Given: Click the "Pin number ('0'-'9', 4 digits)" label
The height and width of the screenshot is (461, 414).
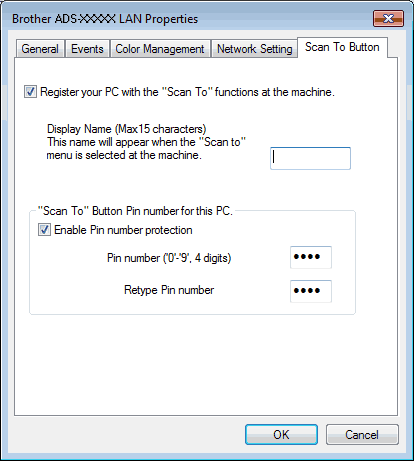Looking at the screenshot, I should [x=169, y=258].
